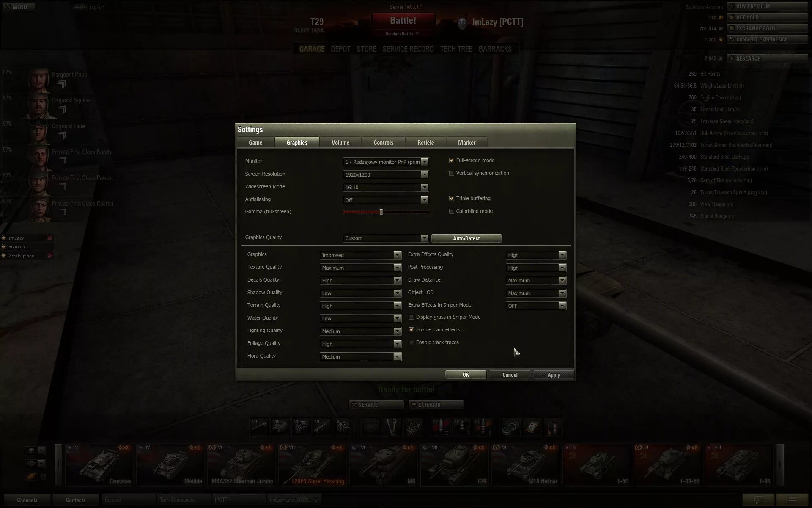Expand the Water Quality dropdown

click(x=397, y=318)
